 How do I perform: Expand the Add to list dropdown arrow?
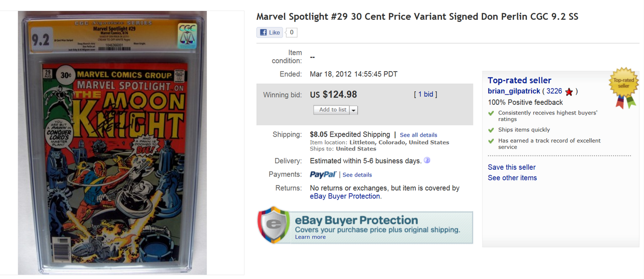(353, 110)
